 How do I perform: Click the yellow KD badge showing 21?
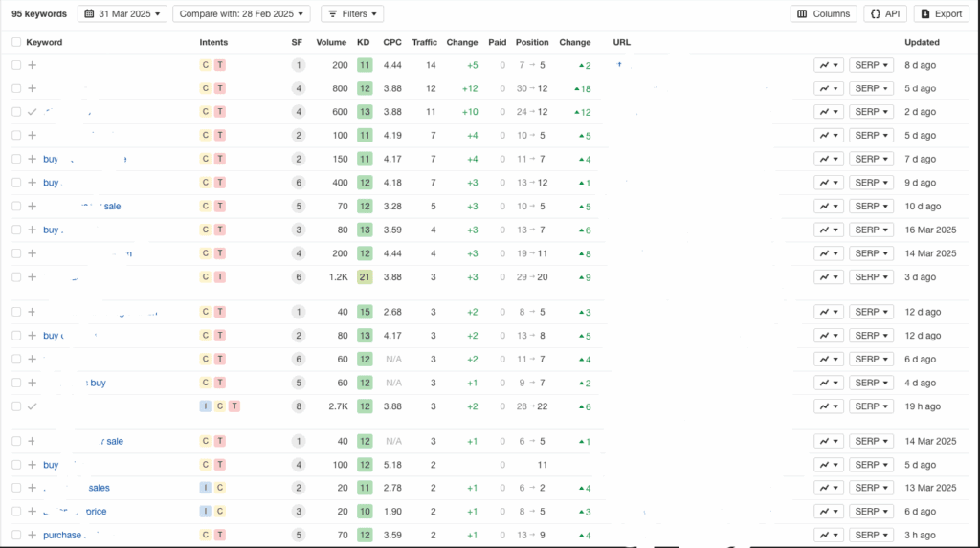[x=365, y=276]
